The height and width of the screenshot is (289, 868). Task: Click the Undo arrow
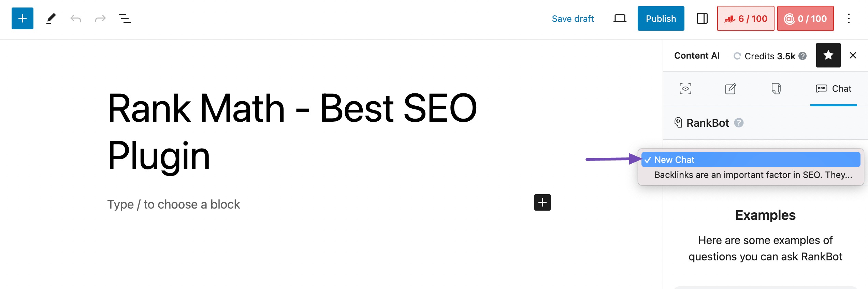(x=75, y=18)
